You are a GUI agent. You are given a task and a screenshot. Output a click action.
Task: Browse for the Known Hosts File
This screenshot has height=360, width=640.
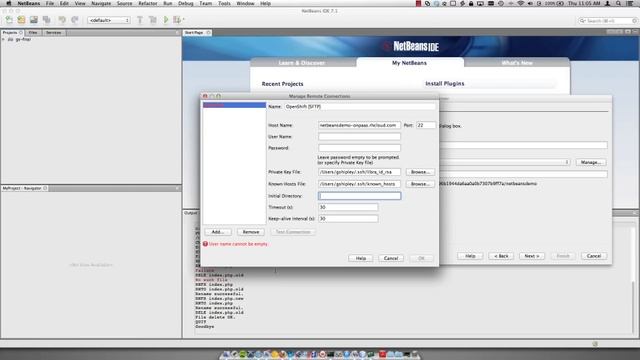point(420,184)
